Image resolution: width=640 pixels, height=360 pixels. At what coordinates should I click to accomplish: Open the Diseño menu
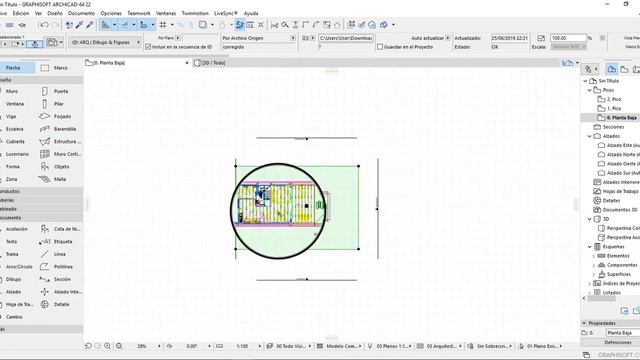tap(55, 13)
